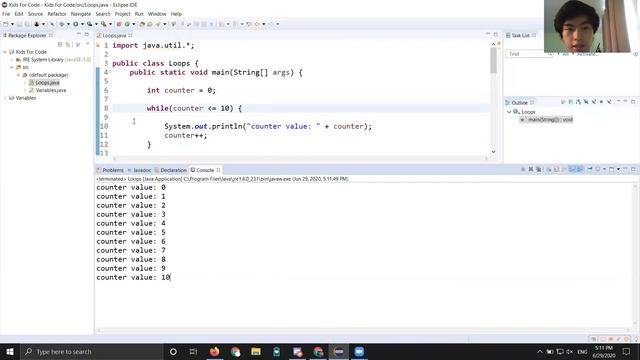Click the Coverage launch toolbar icon
Screen dimensions: 640x360
coord(89,24)
